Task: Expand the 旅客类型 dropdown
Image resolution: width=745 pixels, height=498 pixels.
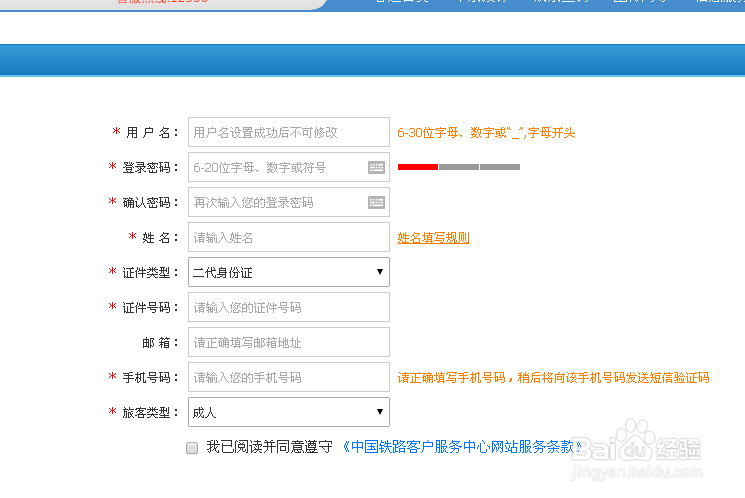Action: pyautogui.click(x=289, y=412)
